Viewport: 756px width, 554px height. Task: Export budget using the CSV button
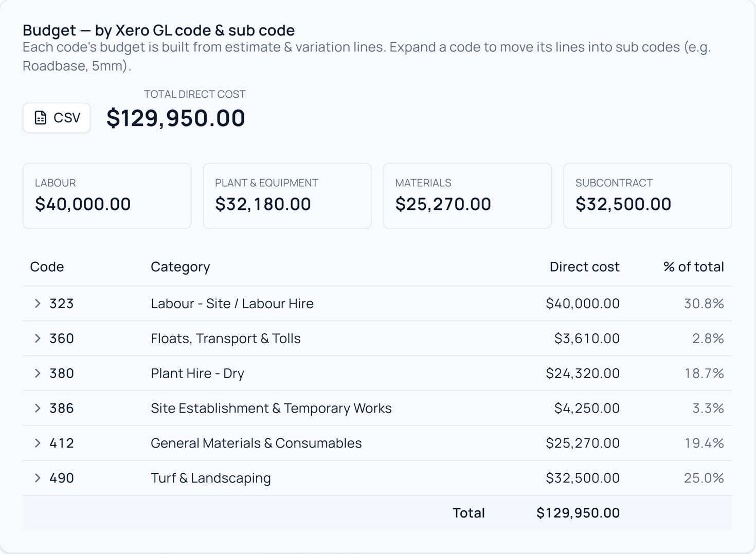pyautogui.click(x=57, y=118)
